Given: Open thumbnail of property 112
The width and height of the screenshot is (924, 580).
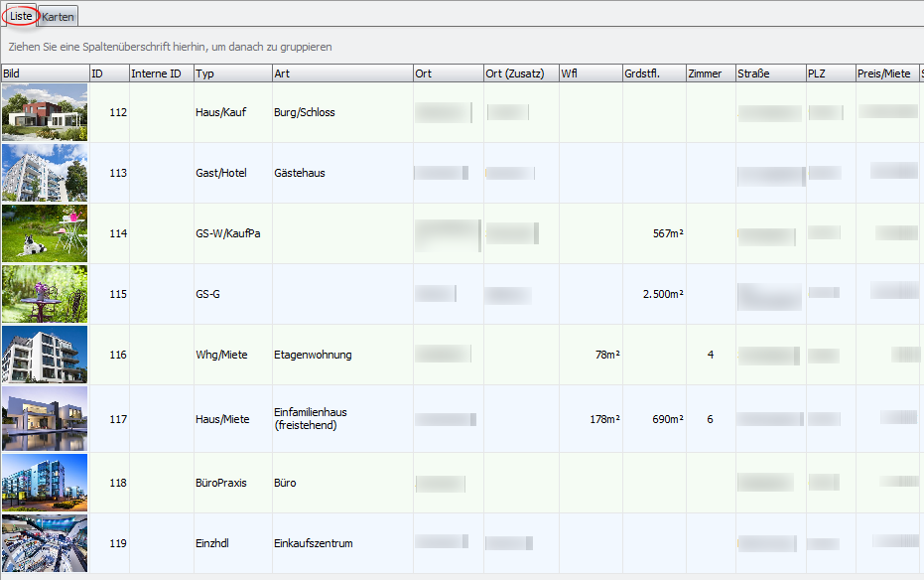Looking at the screenshot, I should (x=45, y=112).
